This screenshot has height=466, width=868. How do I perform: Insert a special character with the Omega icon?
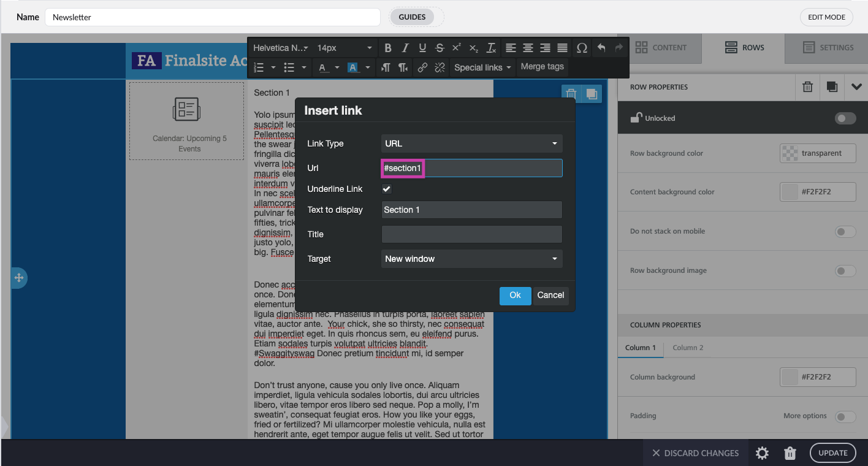582,48
